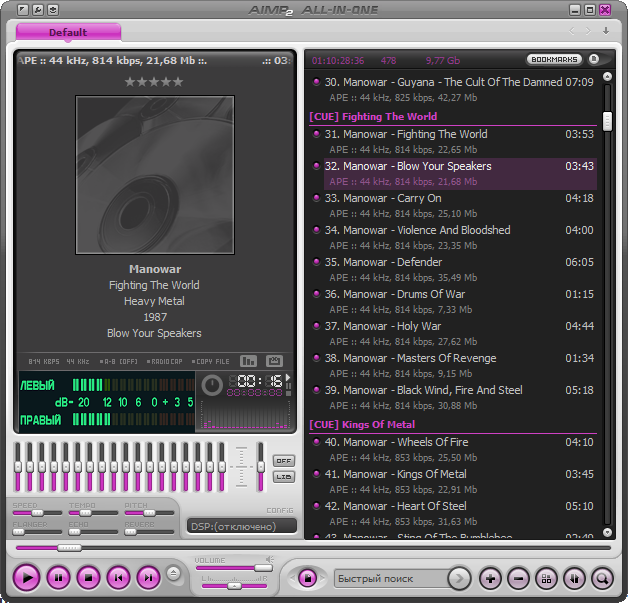This screenshot has height=603, width=628.
Task: Open playlist tabs down-arrow menu
Action: click(606, 31)
